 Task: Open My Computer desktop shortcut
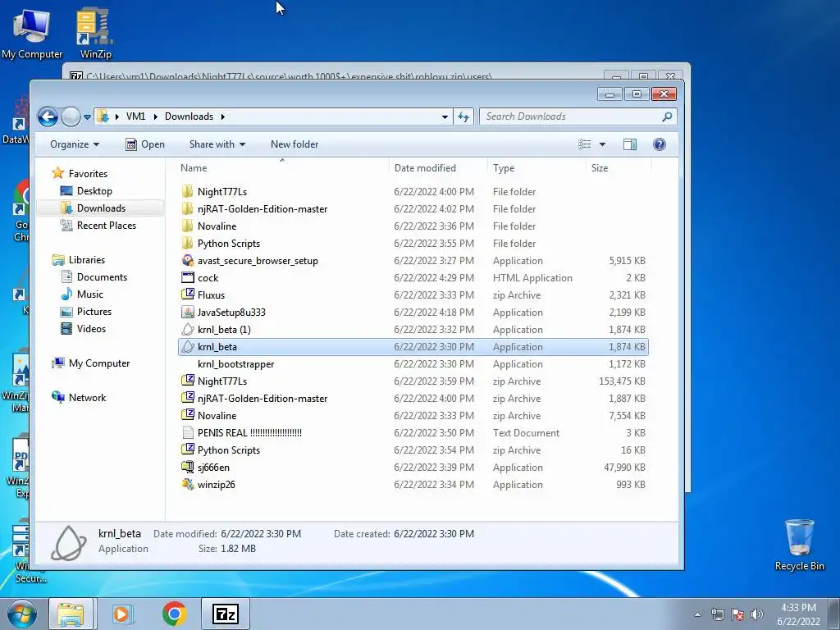[32, 33]
